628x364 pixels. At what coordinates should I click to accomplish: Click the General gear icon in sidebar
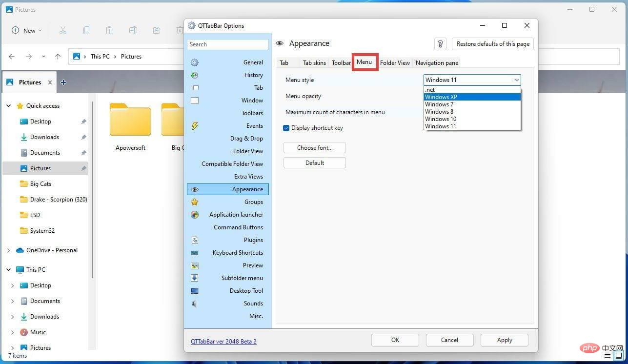(195, 62)
